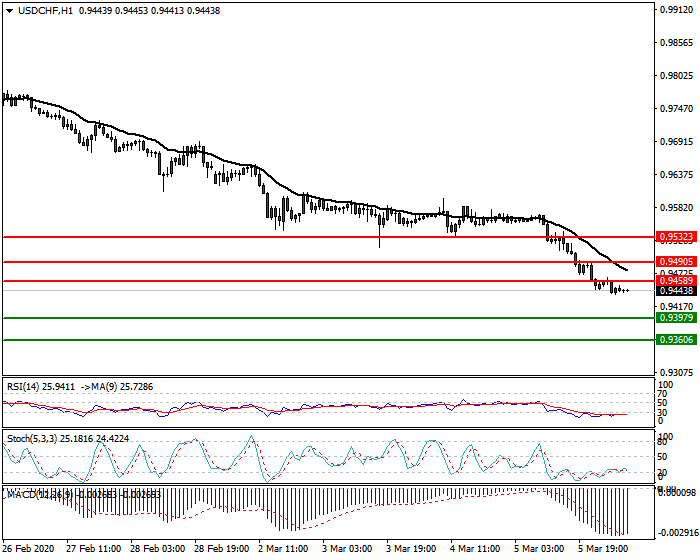Open the chart menu triangle beside USDCHF,H1
700x560 pixels.
coord(9,11)
